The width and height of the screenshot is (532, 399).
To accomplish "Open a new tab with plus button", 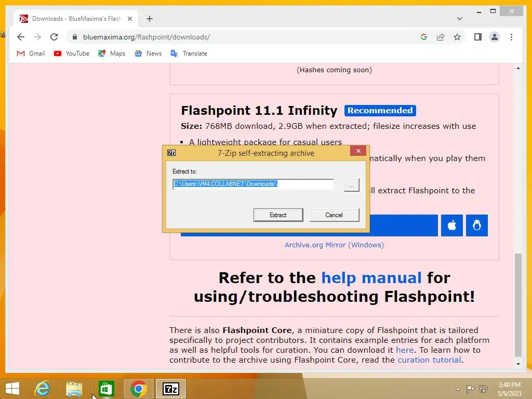I will point(149,19).
